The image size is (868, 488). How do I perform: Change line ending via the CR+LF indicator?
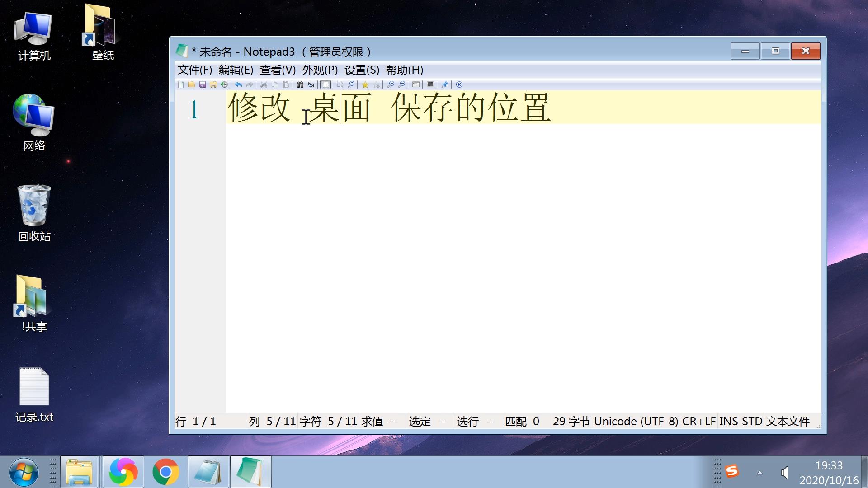point(699,421)
